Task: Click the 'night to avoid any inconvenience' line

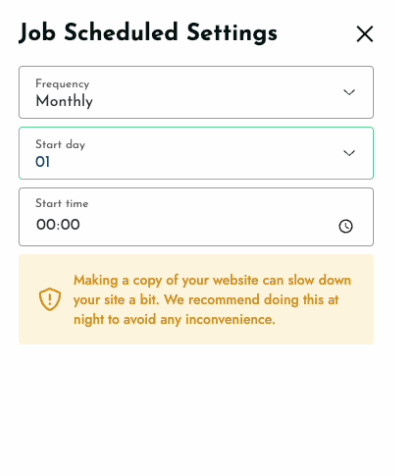Action: click(174, 320)
